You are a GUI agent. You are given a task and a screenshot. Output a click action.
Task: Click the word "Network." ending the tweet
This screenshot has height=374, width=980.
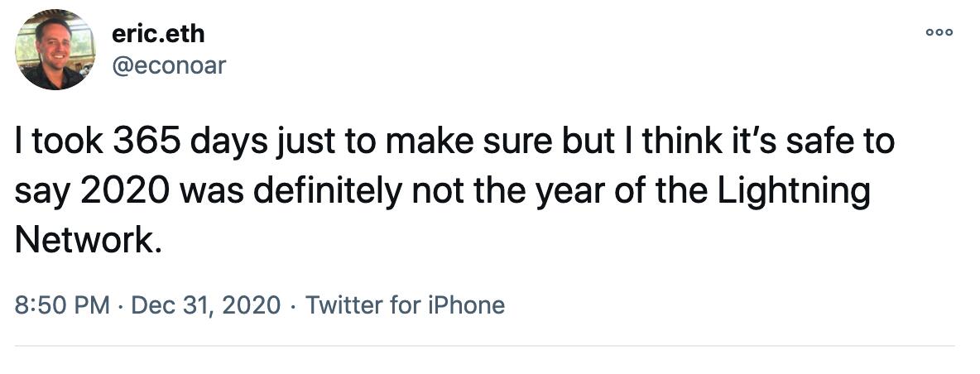pos(84,239)
